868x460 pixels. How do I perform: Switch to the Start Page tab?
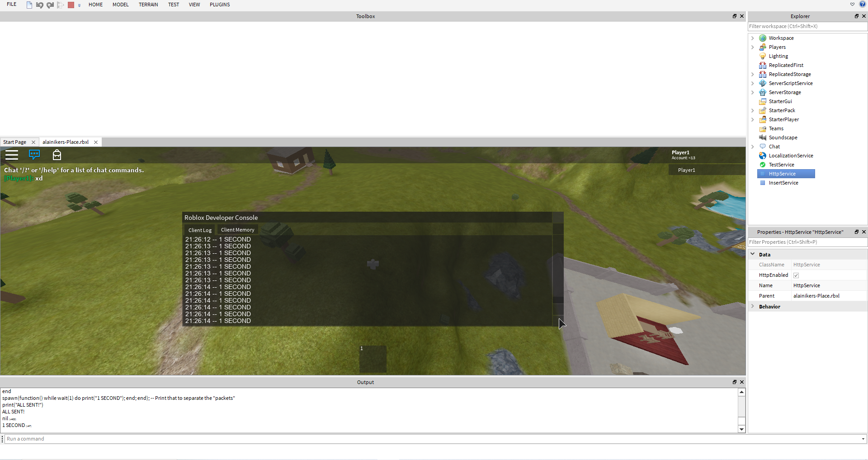tap(15, 142)
